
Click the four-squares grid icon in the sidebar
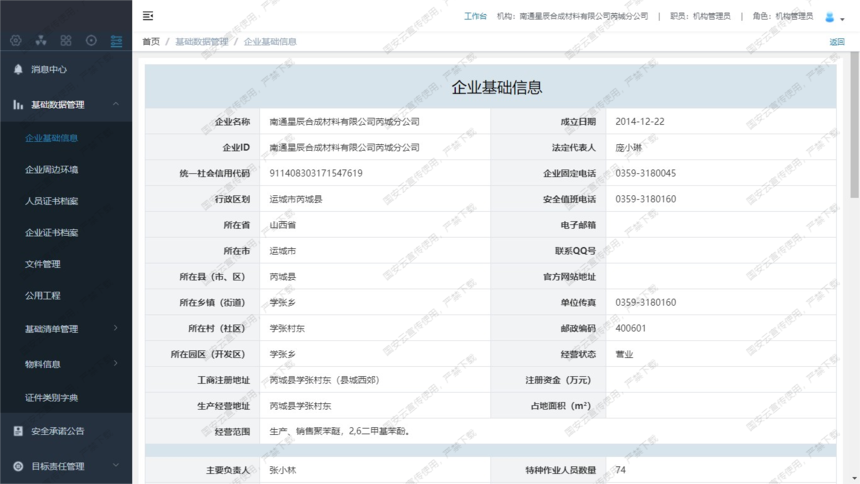(x=66, y=41)
